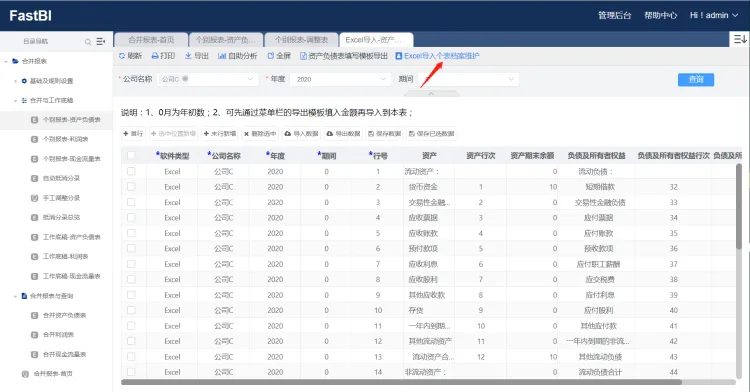Click the icon for 合并报表-首页 in the sidebar
The image size is (750, 392).
point(25,374)
